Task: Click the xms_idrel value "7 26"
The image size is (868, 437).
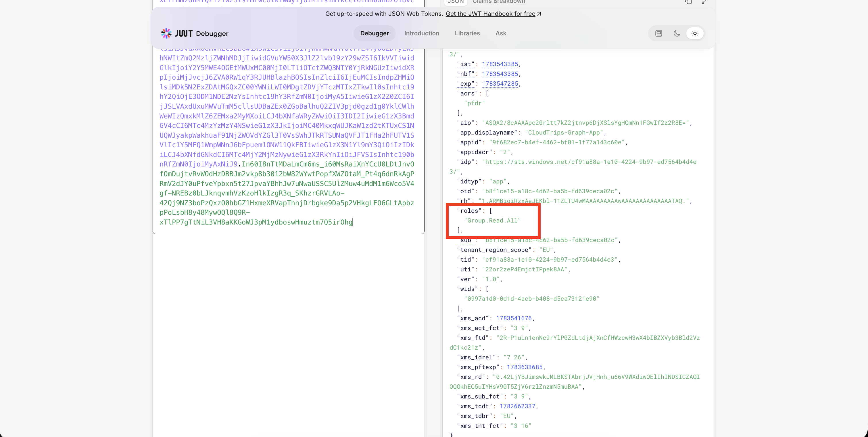Action: pyautogui.click(x=514, y=357)
